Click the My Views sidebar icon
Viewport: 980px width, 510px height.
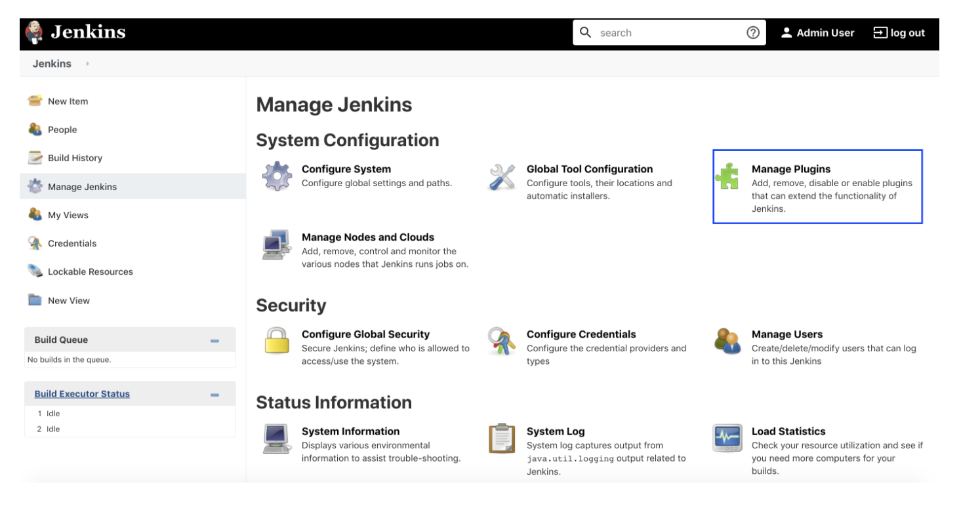coord(35,214)
